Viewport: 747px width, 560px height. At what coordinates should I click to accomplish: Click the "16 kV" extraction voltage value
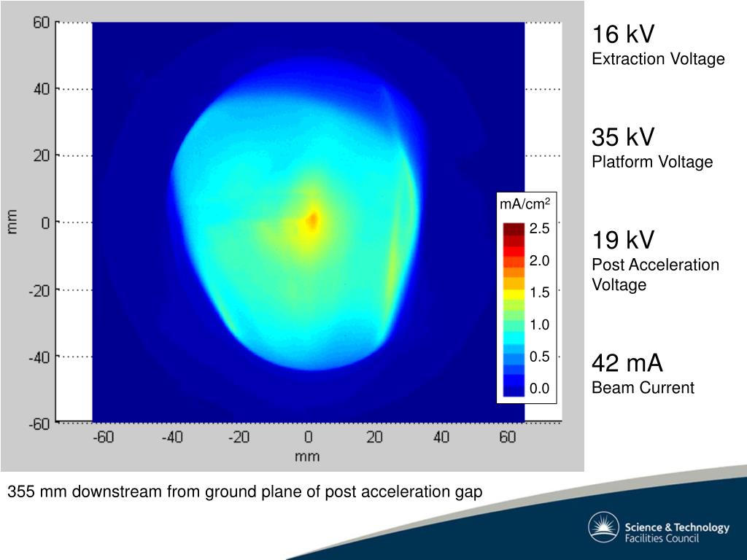click(x=623, y=34)
